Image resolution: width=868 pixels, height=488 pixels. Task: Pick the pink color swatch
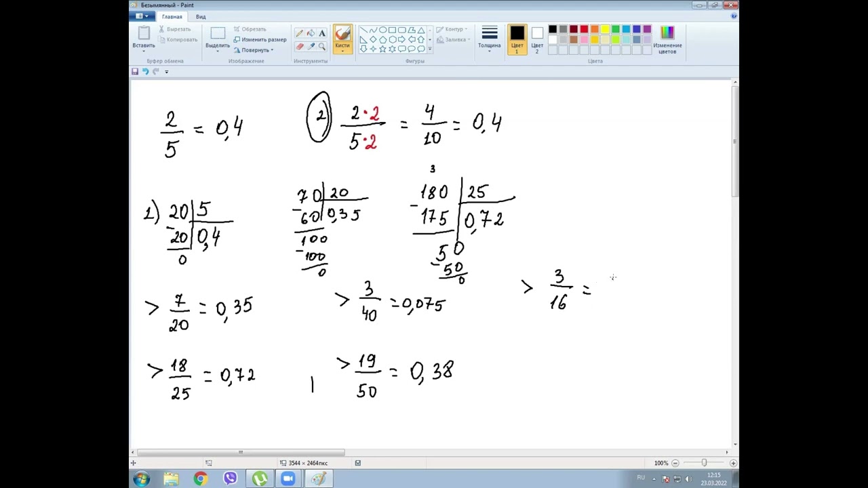tap(584, 39)
